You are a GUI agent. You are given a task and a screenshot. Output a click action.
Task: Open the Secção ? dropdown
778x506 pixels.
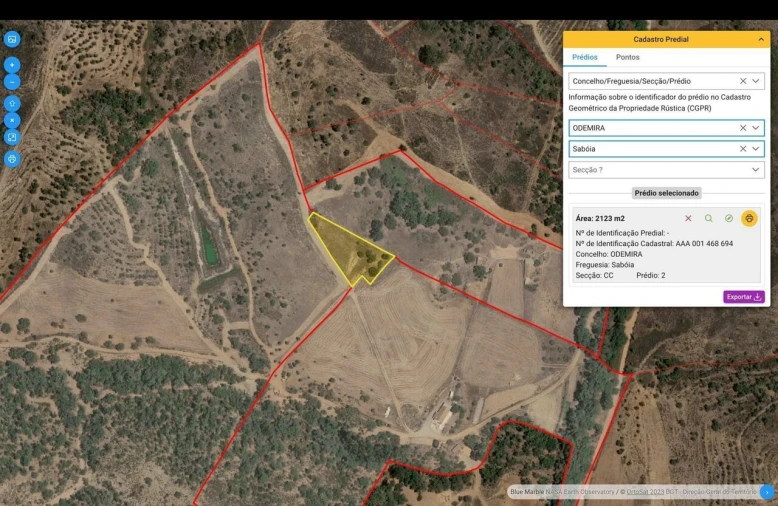[666, 170]
